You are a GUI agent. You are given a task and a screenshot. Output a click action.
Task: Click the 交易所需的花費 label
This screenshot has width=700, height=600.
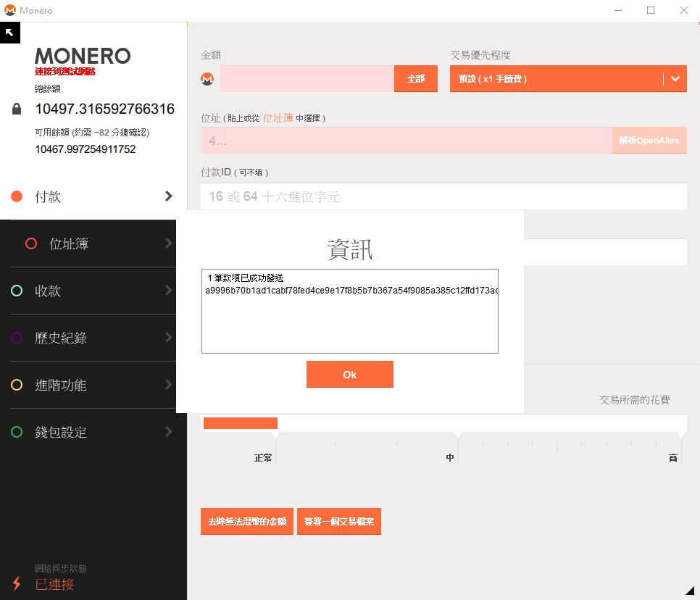click(x=634, y=399)
